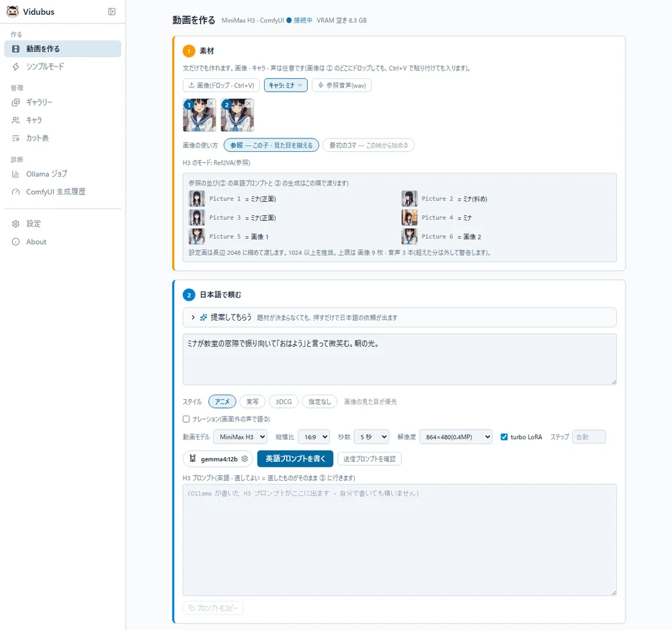The height and width of the screenshot is (630, 672).
Task: Open Ollama ジョブ in the sidebar
Action: coord(62,174)
